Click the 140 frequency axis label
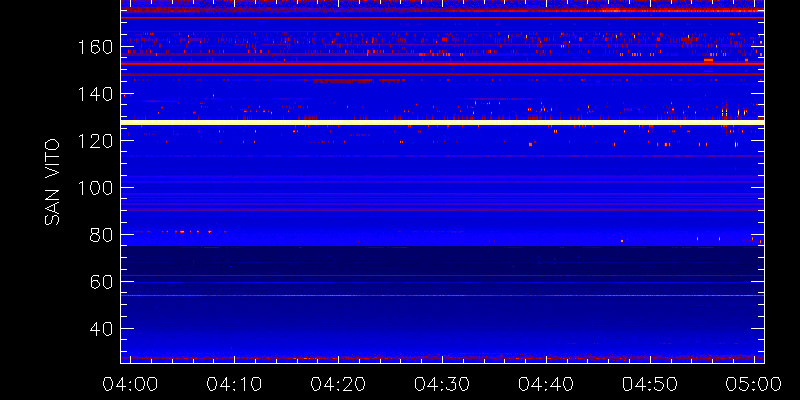The image size is (800, 400). tap(95, 94)
